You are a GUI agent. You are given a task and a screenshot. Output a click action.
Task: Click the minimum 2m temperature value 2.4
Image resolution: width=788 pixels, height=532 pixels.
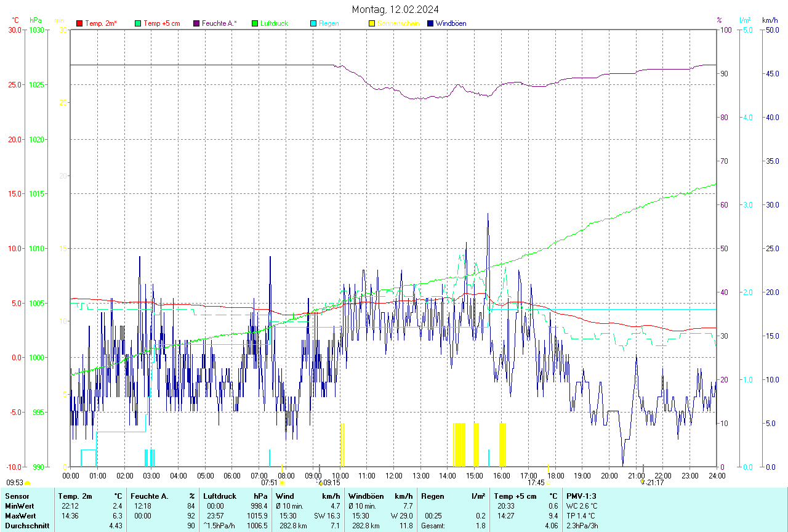[x=117, y=506]
